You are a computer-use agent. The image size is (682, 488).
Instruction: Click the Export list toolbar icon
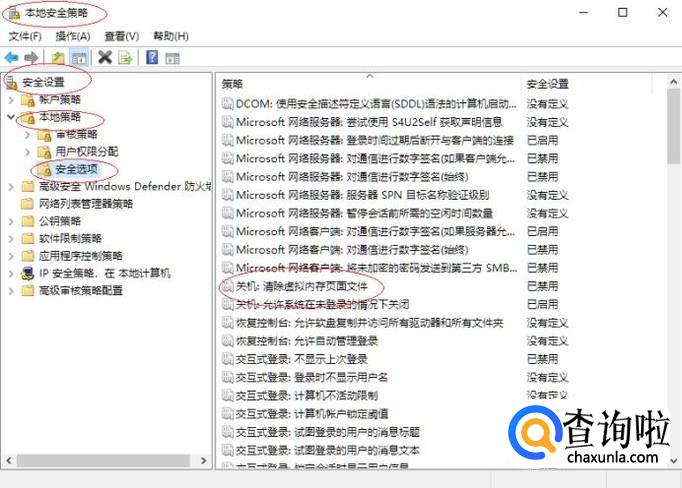[126, 57]
